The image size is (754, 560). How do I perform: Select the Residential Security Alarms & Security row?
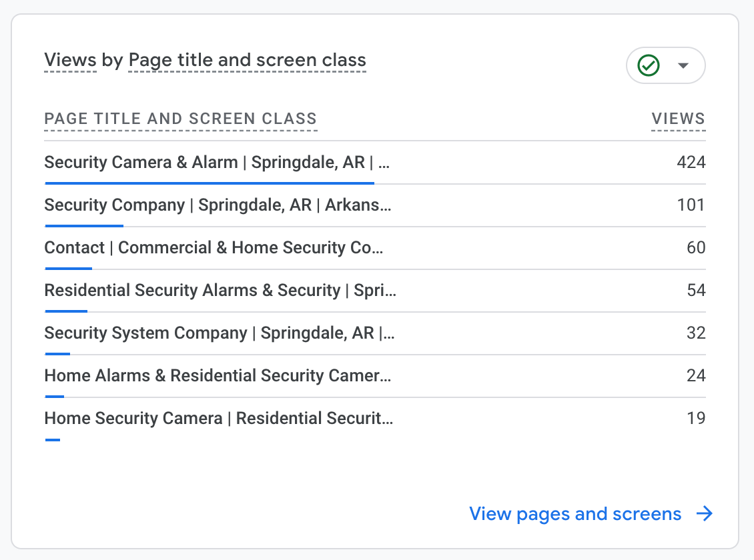pyautogui.click(x=220, y=290)
